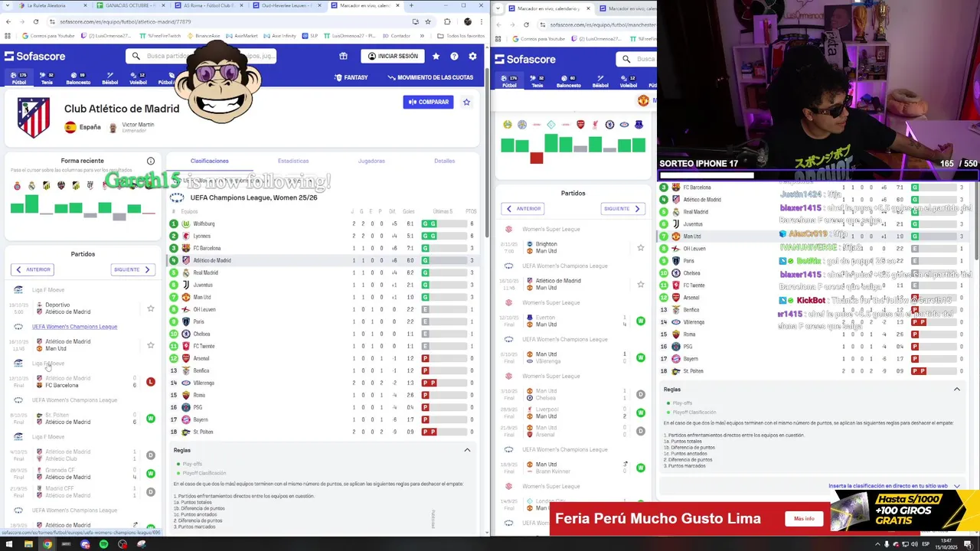Open Chrome from the taskbar
This screenshot has height=551, width=980.
coord(47,544)
